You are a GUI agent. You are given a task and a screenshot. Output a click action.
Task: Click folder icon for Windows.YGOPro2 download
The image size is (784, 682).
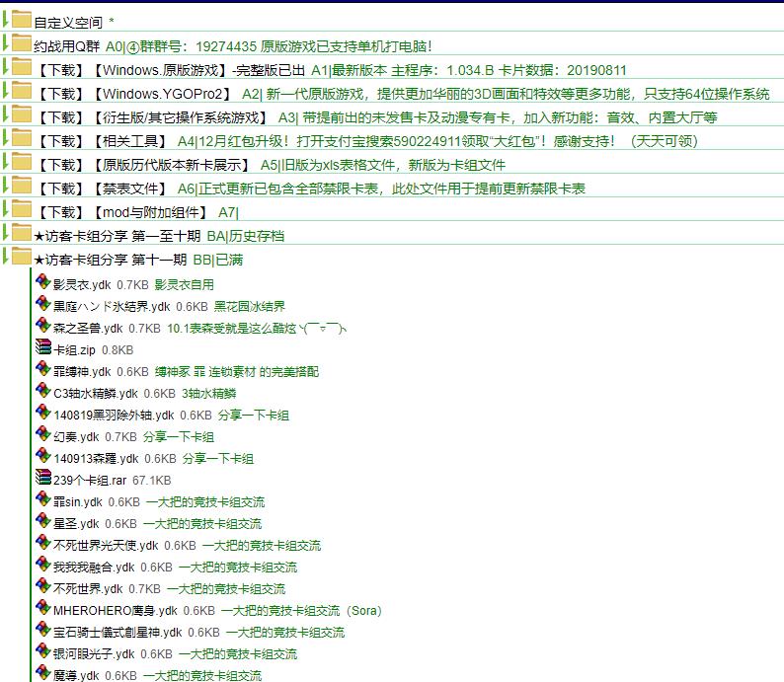coord(22,91)
